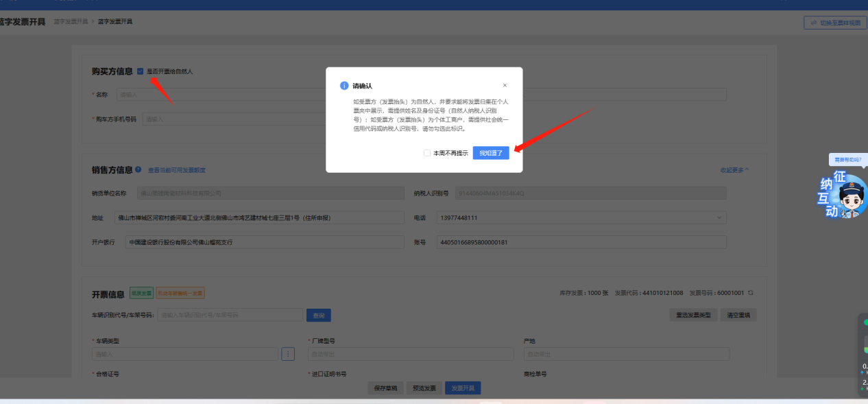Open 查看当前可用发票额度 link
This screenshot has height=404, width=868.
tap(177, 170)
